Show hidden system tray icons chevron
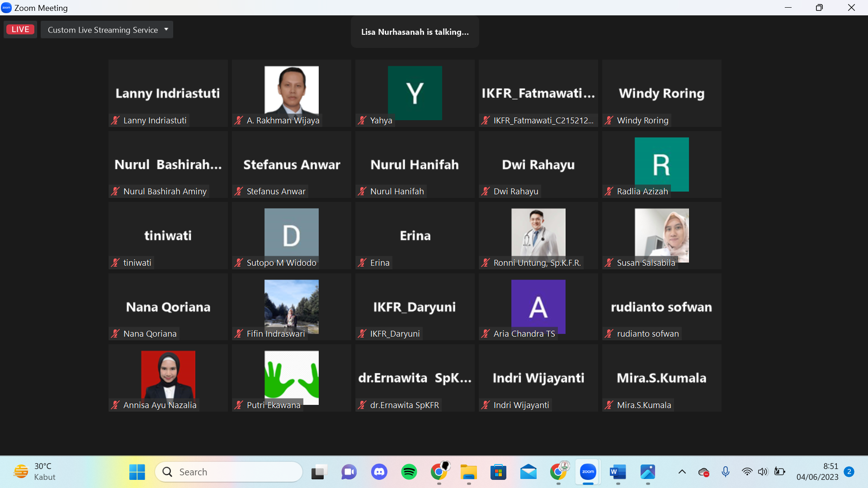 [x=682, y=472]
